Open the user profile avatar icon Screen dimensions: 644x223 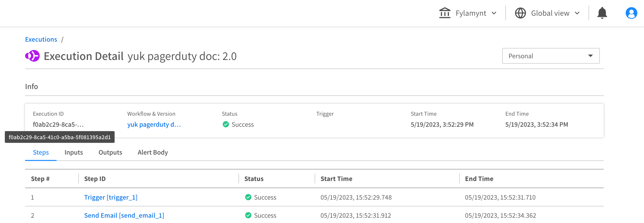click(631, 13)
